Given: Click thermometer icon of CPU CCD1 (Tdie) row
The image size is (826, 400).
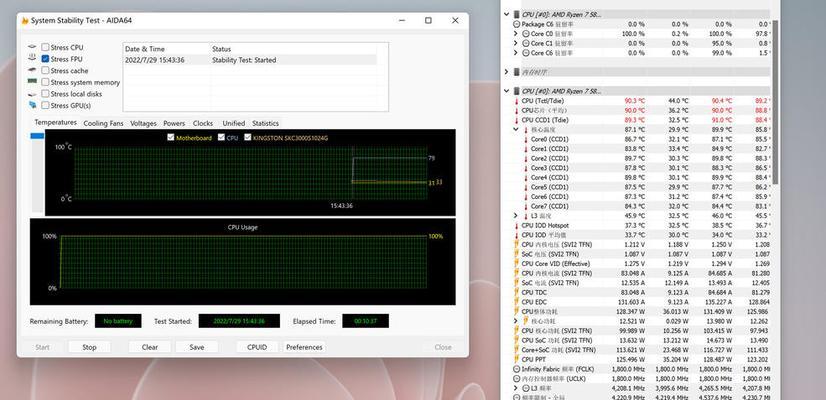Looking at the screenshot, I should 516,120.
